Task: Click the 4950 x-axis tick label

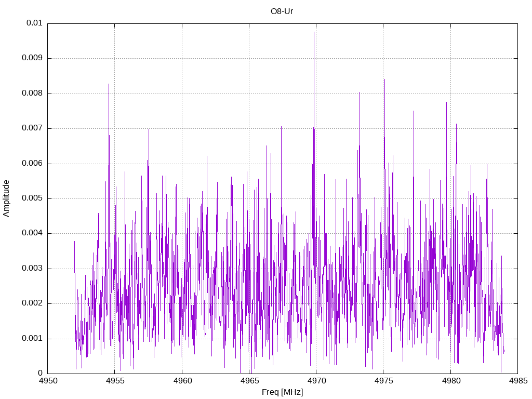Action: tap(48, 381)
